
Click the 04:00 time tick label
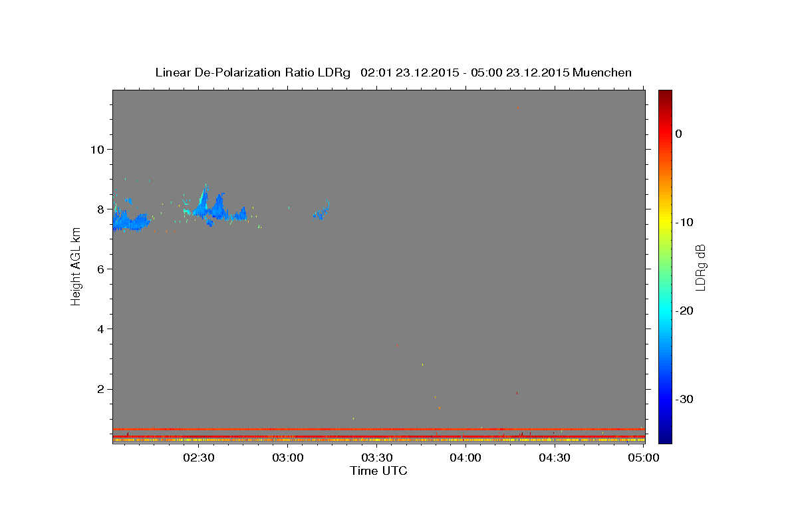pyautogui.click(x=465, y=458)
